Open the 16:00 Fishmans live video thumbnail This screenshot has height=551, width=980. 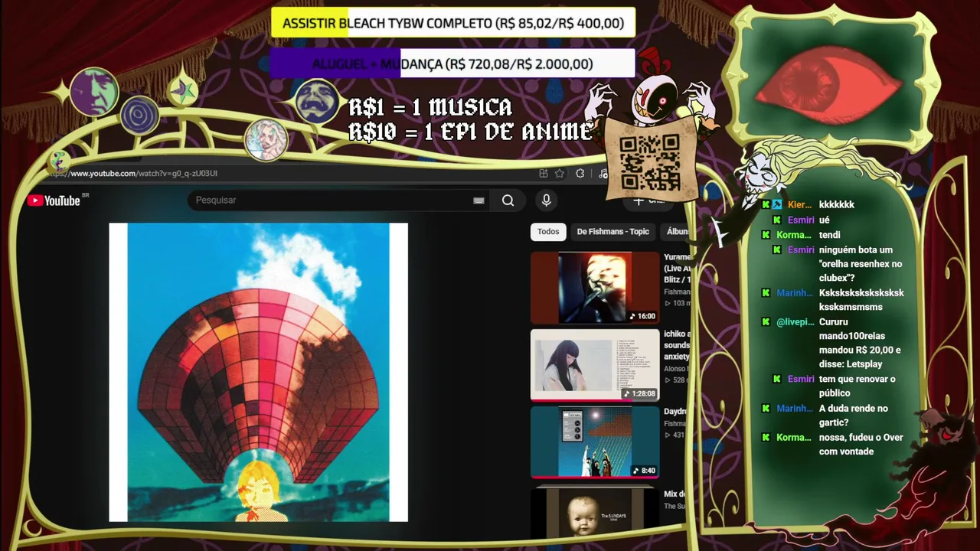pos(595,288)
